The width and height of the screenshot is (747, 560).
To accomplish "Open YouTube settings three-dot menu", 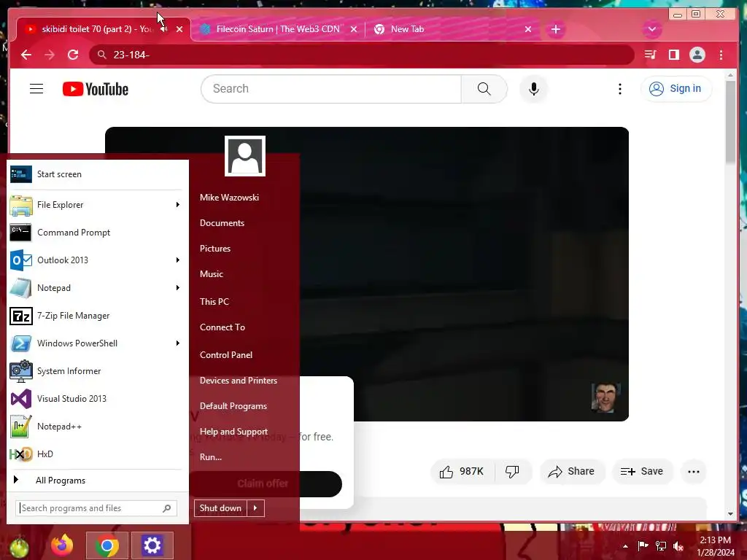I will tap(620, 88).
